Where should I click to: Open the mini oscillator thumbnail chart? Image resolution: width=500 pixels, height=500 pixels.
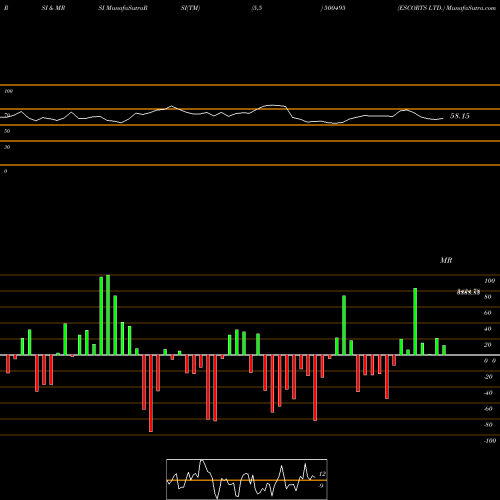[x=247, y=479]
